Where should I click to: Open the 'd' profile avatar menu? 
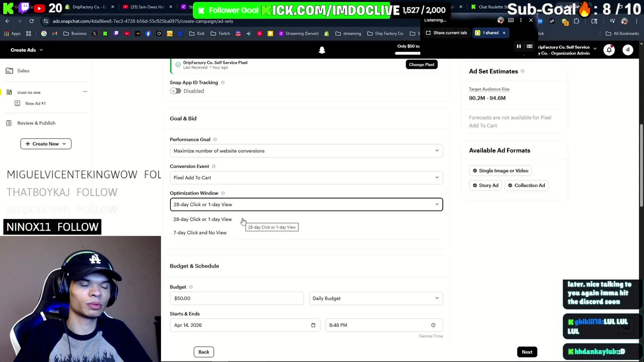pyautogui.click(x=628, y=50)
